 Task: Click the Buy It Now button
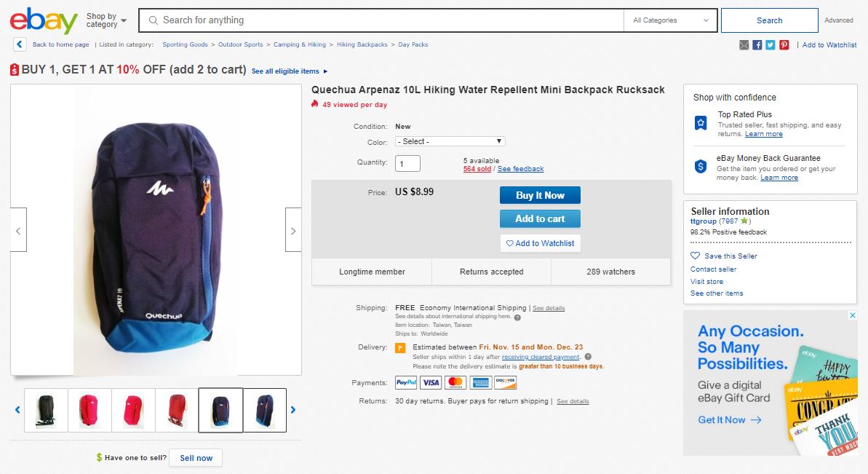pyautogui.click(x=540, y=195)
